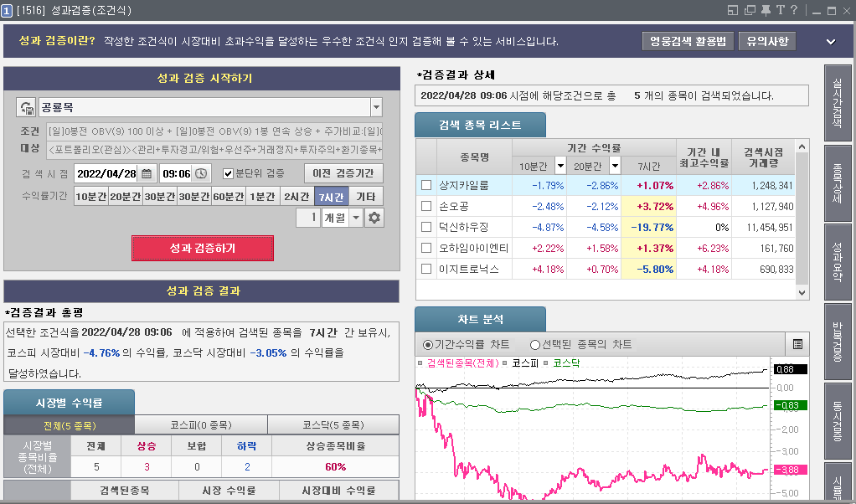Image resolution: width=856 pixels, height=504 pixels.
Task: Select the 20분간 return period button
Action: (125, 197)
